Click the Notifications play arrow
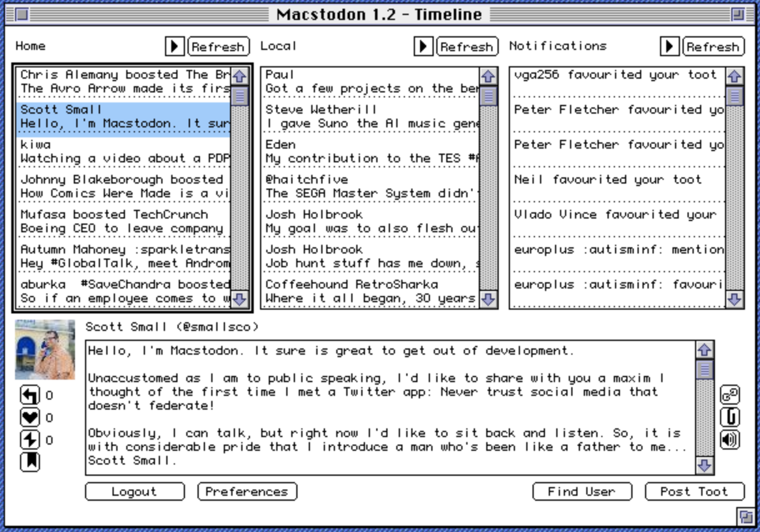This screenshot has height=532, width=760. pos(669,46)
